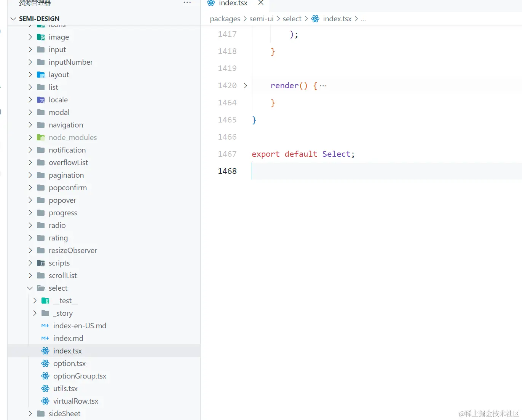The height and width of the screenshot is (420, 522).
Task: Unfold the render() method at line 1420
Action: 246,86
